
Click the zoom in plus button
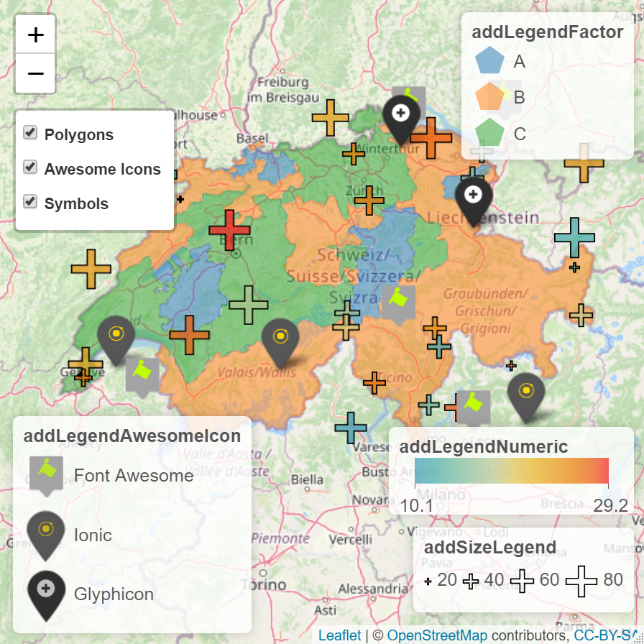click(x=35, y=34)
